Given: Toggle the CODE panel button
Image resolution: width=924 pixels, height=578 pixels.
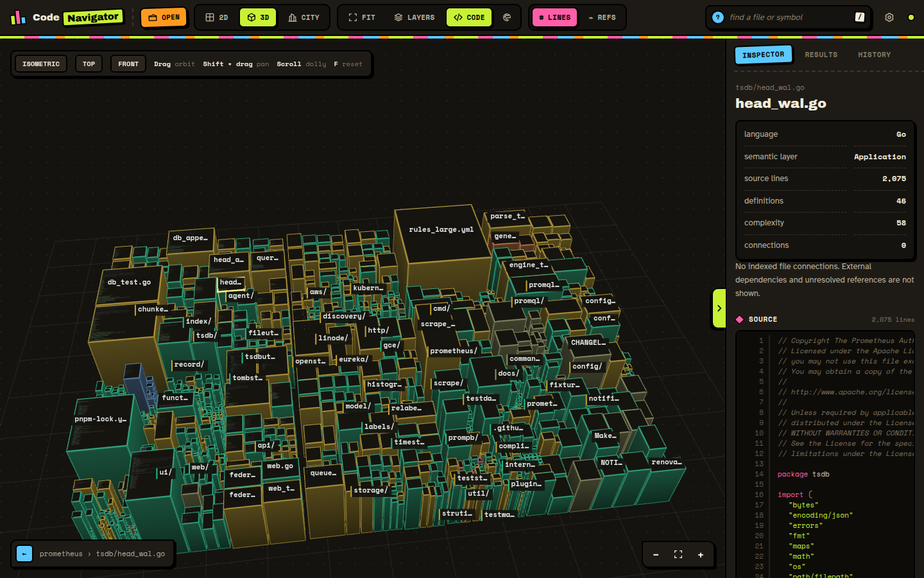Looking at the screenshot, I should (x=469, y=17).
